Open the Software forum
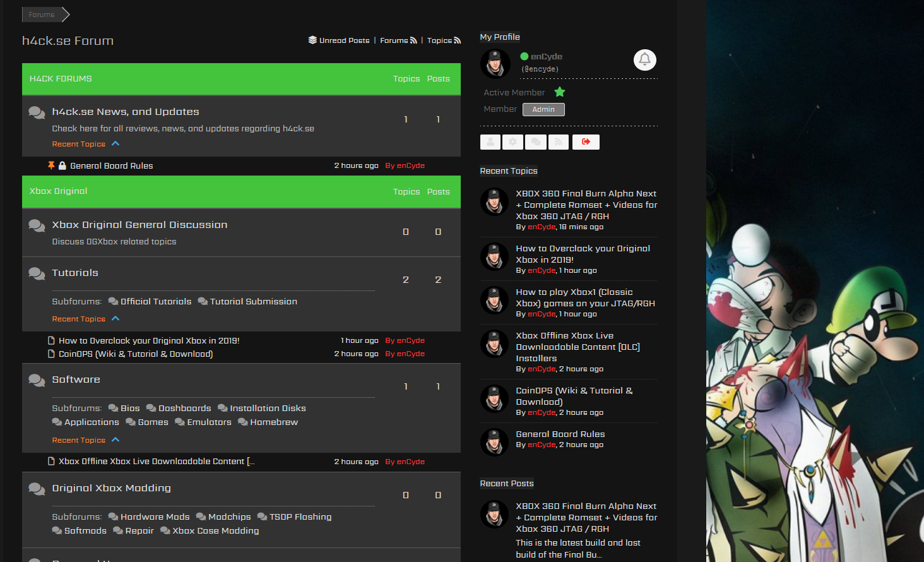The height and width of the screenshot is (562, 924). point(76,380)
